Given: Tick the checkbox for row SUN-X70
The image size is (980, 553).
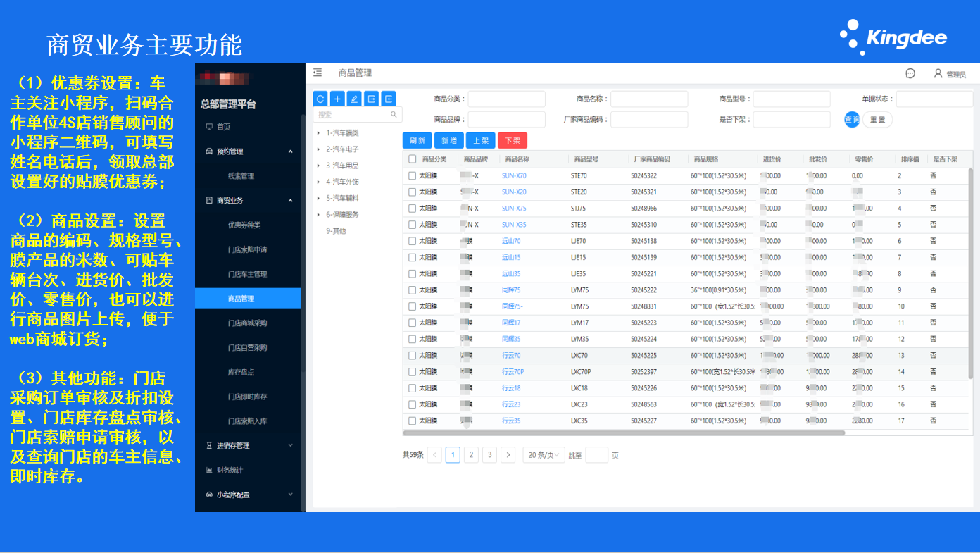Looking at the screenshot, I should [x=413, y=175].
